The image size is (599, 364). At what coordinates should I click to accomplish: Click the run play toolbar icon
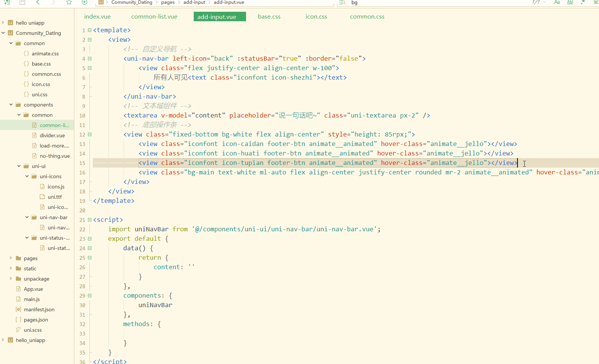click(x=85, y=2)
